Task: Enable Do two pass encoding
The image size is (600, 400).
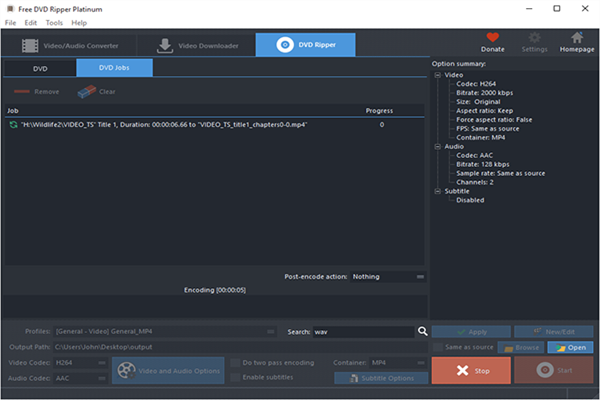Action: pyautogui.click(x=235, y=362)
